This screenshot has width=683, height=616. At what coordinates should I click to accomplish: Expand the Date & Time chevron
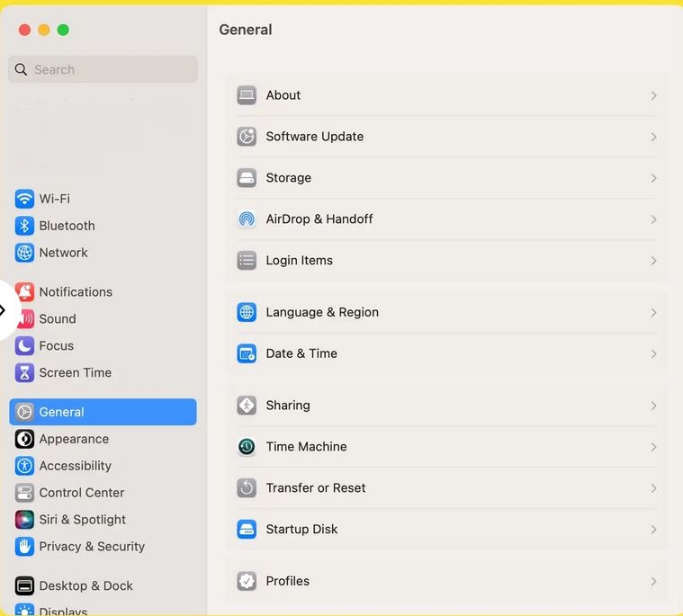point(653,354)
